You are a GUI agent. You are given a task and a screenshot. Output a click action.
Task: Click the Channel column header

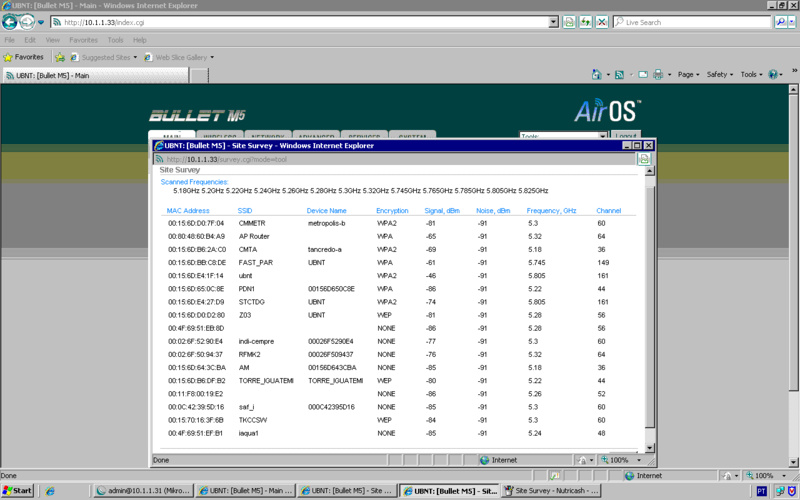click(608, 211)
